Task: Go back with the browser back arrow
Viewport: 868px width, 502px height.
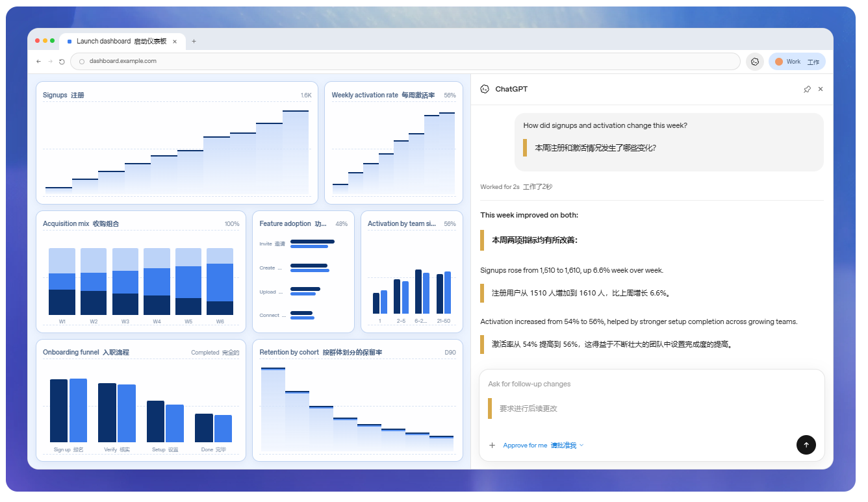Action: point(38,61)
